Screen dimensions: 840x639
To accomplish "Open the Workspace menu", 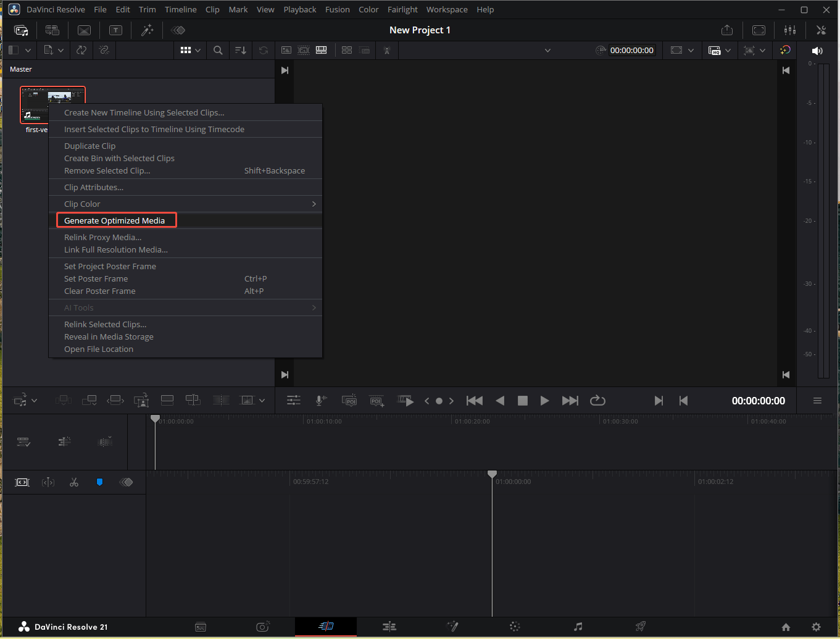I will coord(447,9).
